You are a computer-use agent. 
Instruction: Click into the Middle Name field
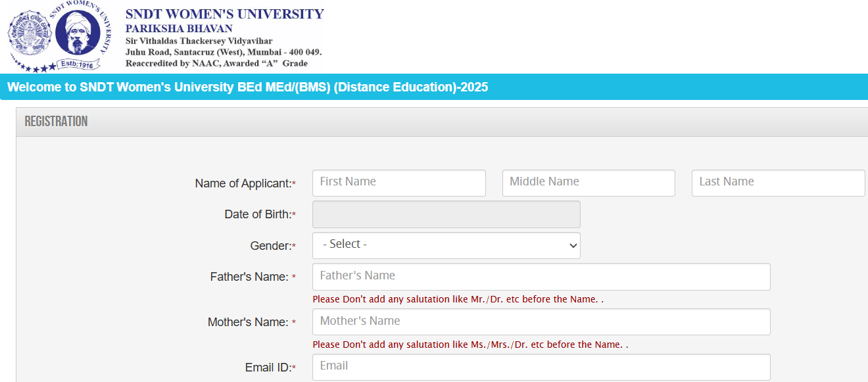588,183
